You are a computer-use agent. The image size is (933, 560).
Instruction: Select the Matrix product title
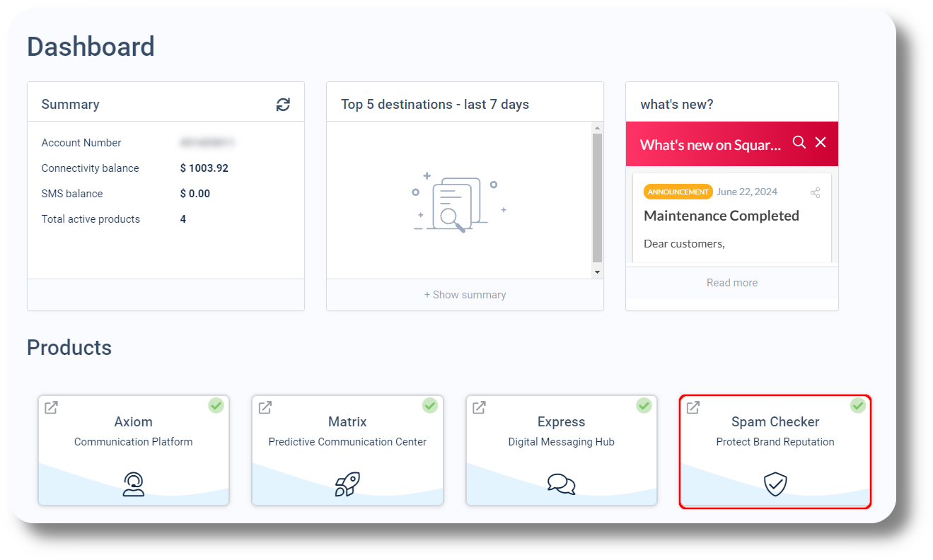pos(347,422)
